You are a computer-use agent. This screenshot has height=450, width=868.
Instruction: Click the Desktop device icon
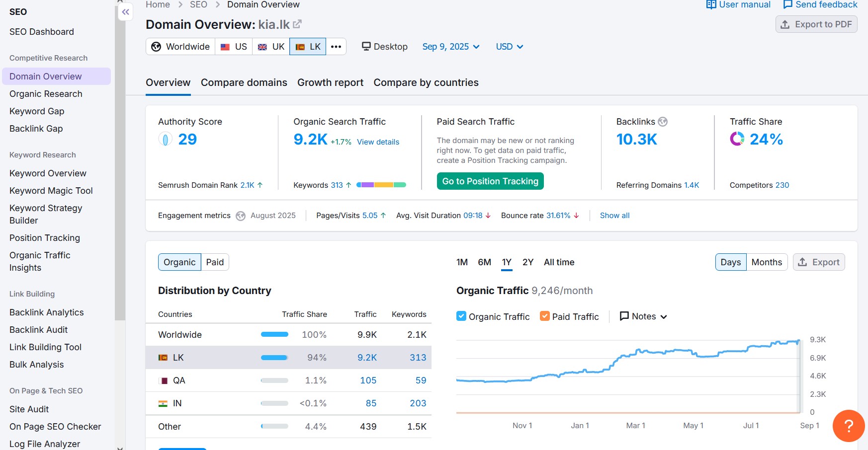click(366, 46)
